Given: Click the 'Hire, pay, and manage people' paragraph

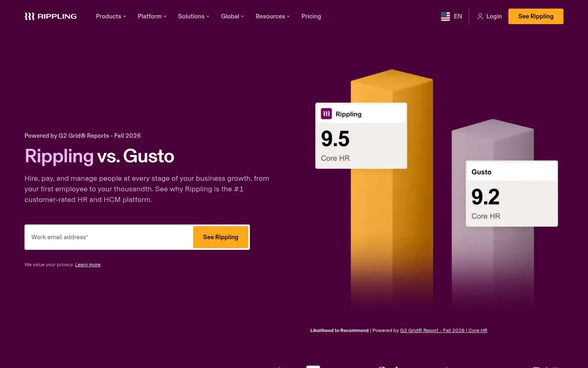Looking at the screenshot, I should coord(147,189).
